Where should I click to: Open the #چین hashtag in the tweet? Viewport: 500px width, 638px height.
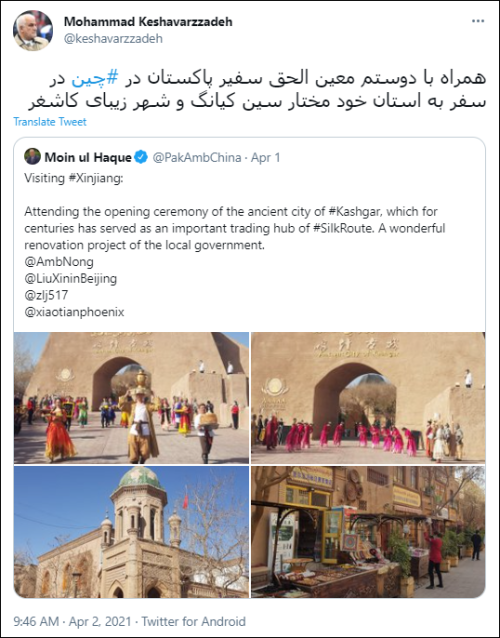pyautogui.click(x=95, y=78)
